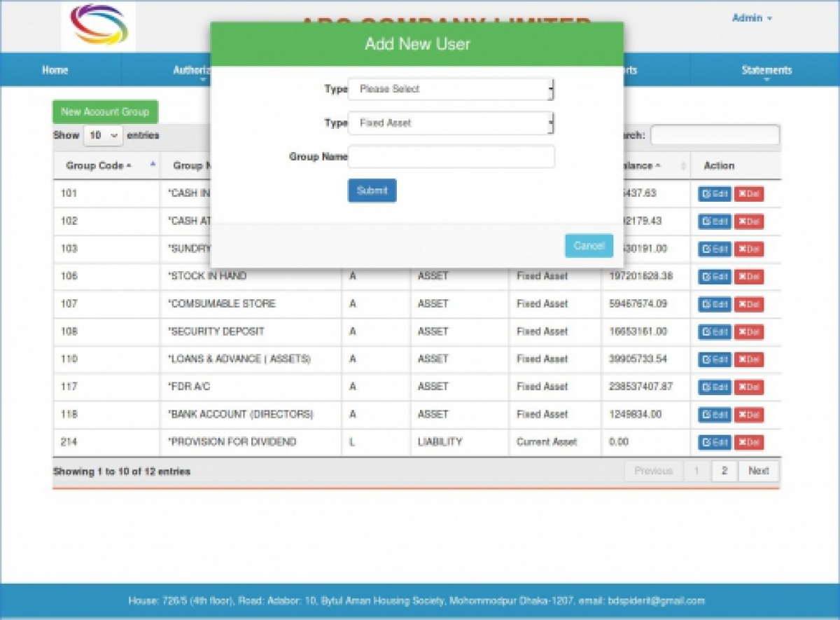Click the Del icon for SECURITY DEPOSIT

(x=748, y=331)
